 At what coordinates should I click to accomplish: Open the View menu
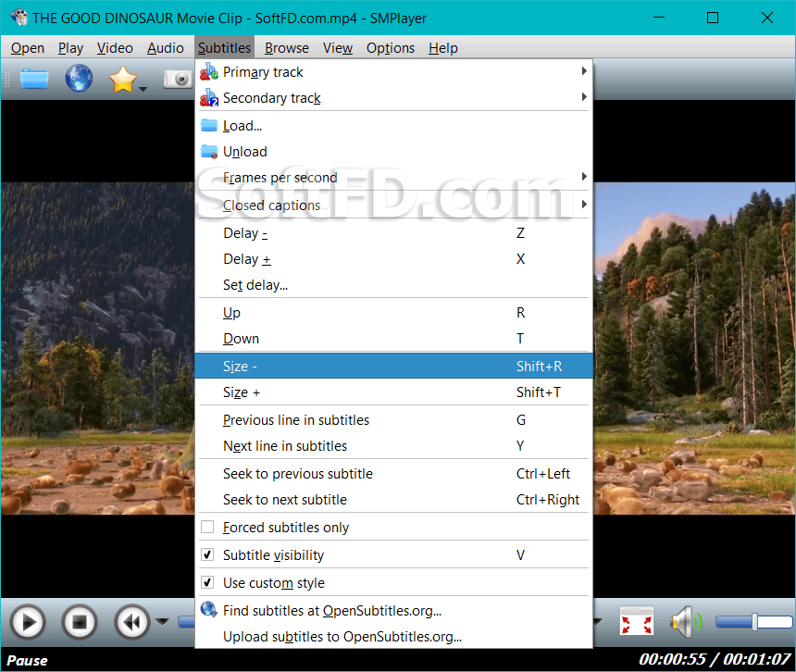(x=338, y=48)
